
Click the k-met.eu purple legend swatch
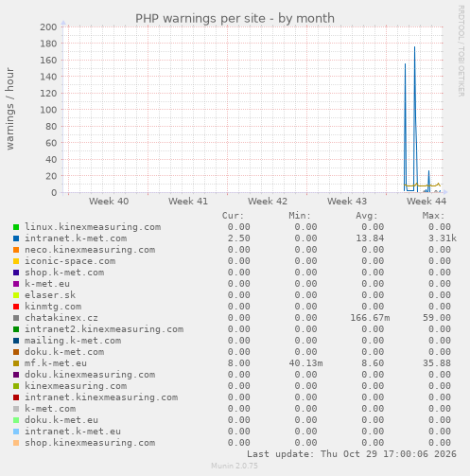16,284
